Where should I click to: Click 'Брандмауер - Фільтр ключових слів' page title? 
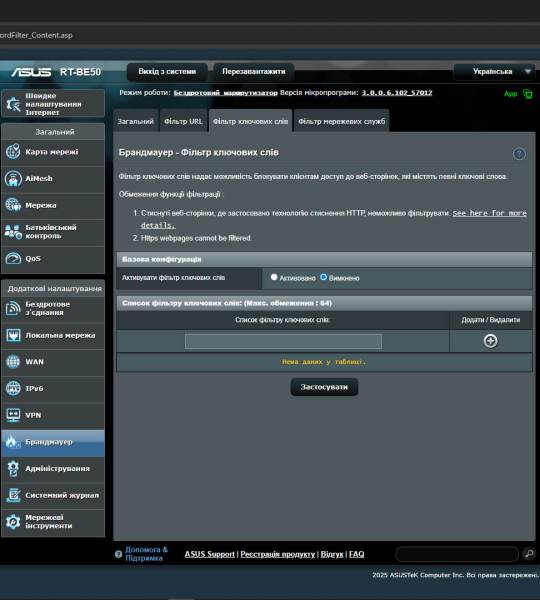[199, 152]
